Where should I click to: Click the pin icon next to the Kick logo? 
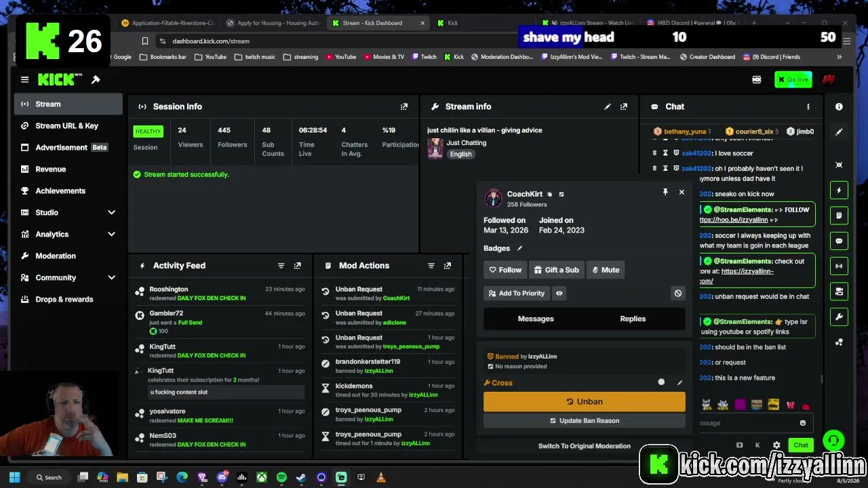coord(96,79)
